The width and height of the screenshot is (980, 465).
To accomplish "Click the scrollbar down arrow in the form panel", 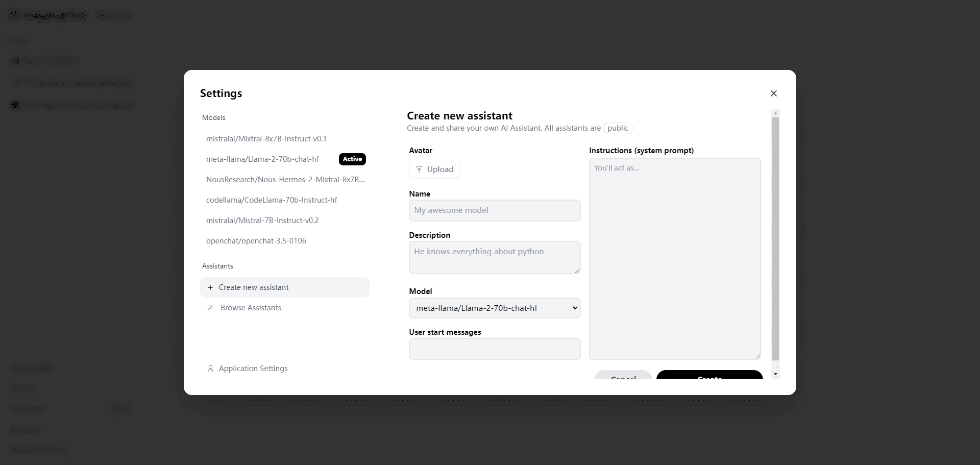I will pyautogui.click(x=775, y=375).
